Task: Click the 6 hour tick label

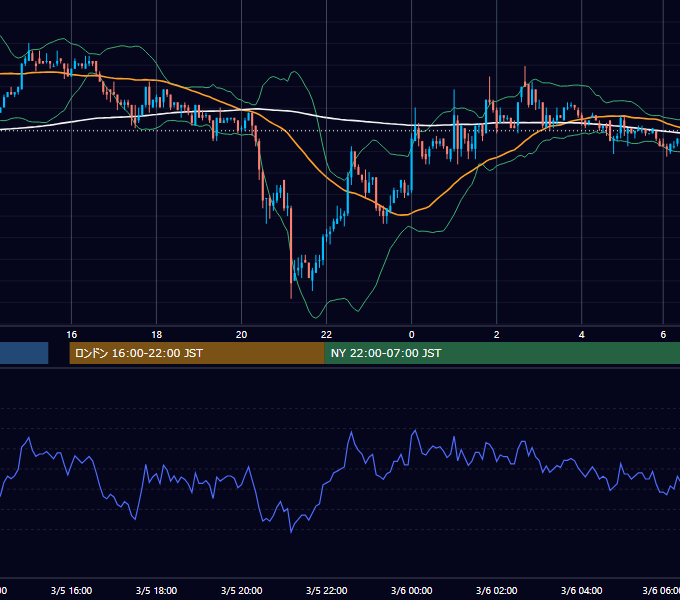Action: [663, 335]
